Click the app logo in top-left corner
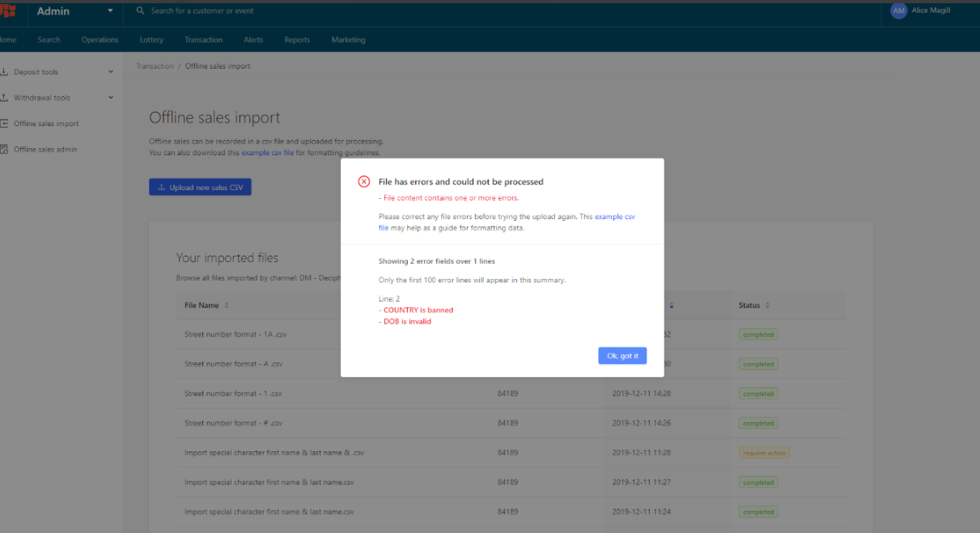 point(8,11)
